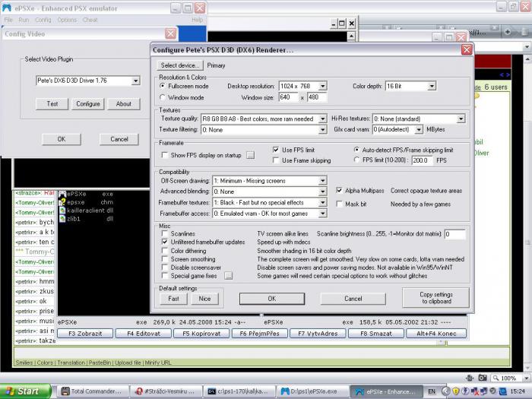Click Test in Config Video window
Viewport: 532px width, 399px height.
tap(52, 104)
